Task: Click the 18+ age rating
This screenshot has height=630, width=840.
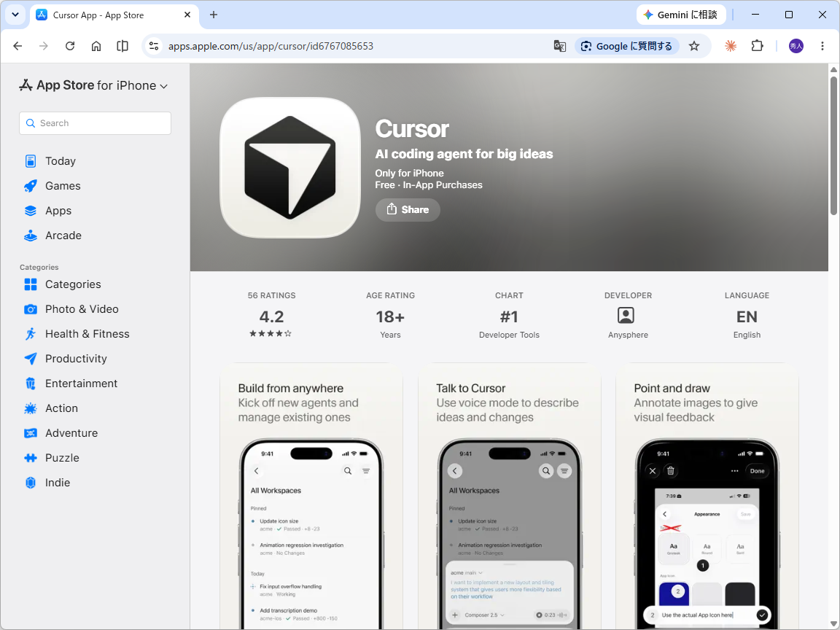Action: [x=390, y=316]
